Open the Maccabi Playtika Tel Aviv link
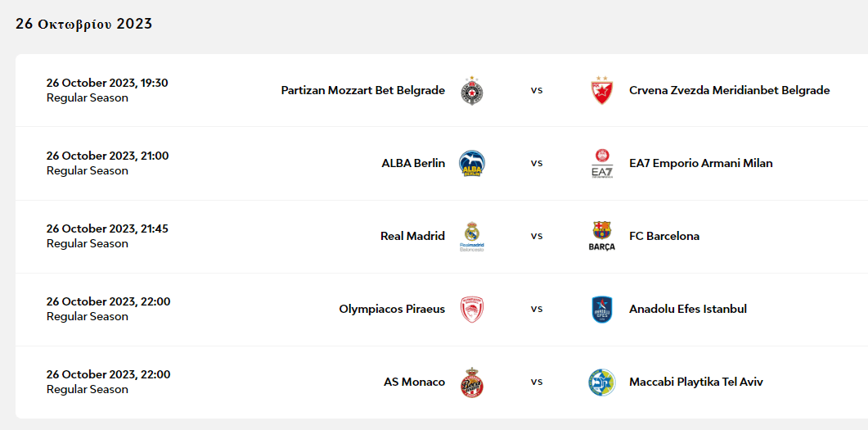The image size is (868, 430). (695, 382)
